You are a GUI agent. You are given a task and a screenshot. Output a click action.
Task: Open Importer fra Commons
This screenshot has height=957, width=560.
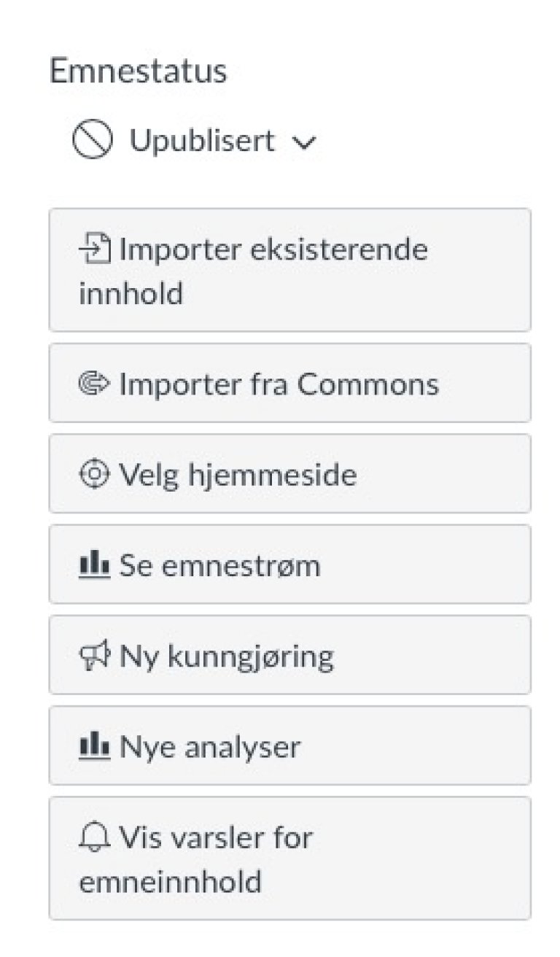[x=289, y=383]
